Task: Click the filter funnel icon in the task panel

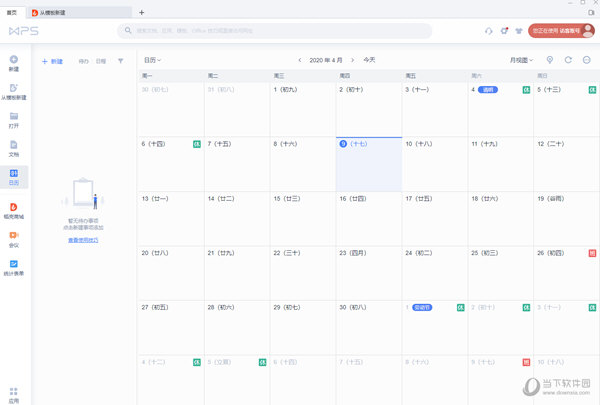Action: click(x=121, y=61)
